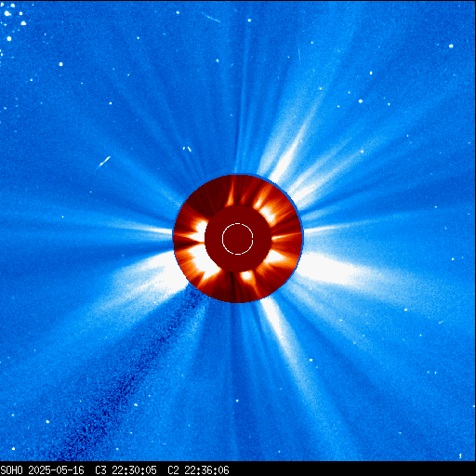Click the date 2025-05-16 in the caption

[56, 470]
